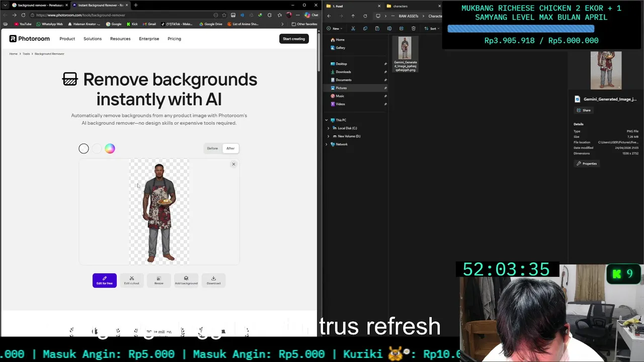Expand Local Disk (C:) node
This screenshot has width=644, height=362.
click(x=329, y=128)
